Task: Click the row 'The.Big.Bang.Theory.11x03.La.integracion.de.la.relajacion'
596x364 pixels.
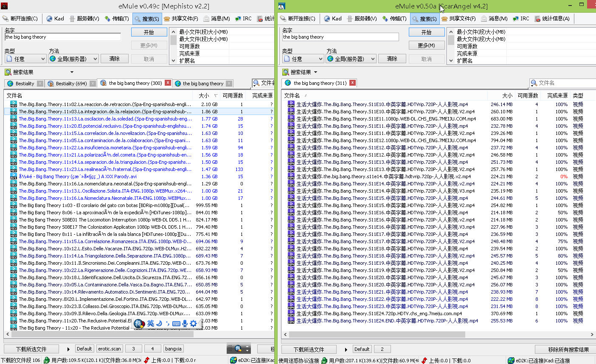Action: 139,112
